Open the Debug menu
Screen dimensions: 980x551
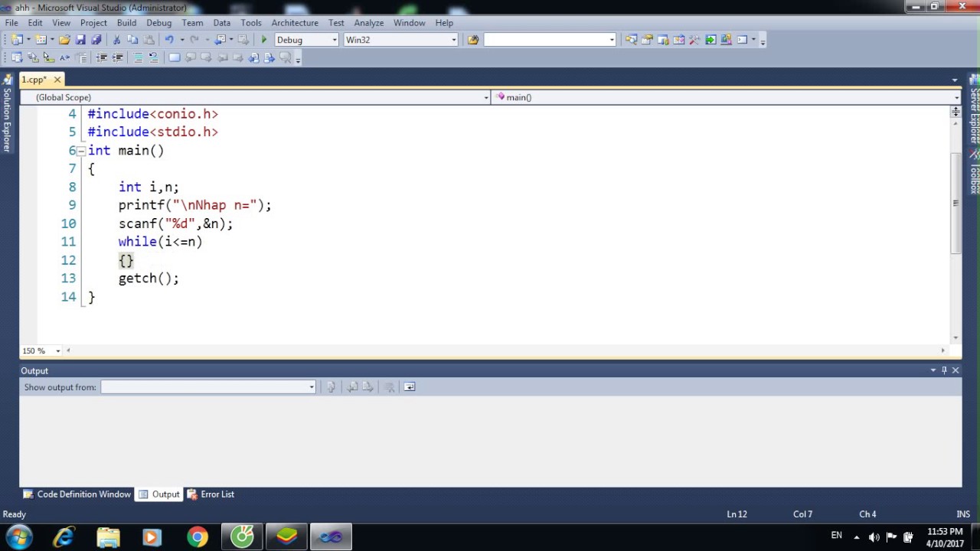point(158,23)
